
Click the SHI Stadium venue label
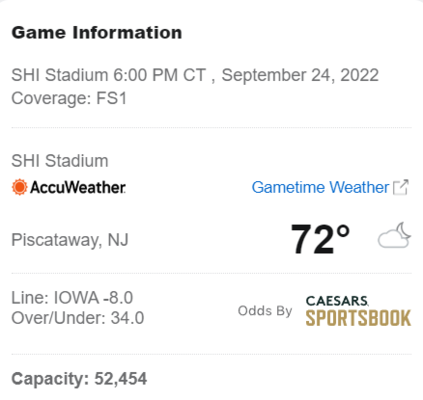[x=60, y=161]
